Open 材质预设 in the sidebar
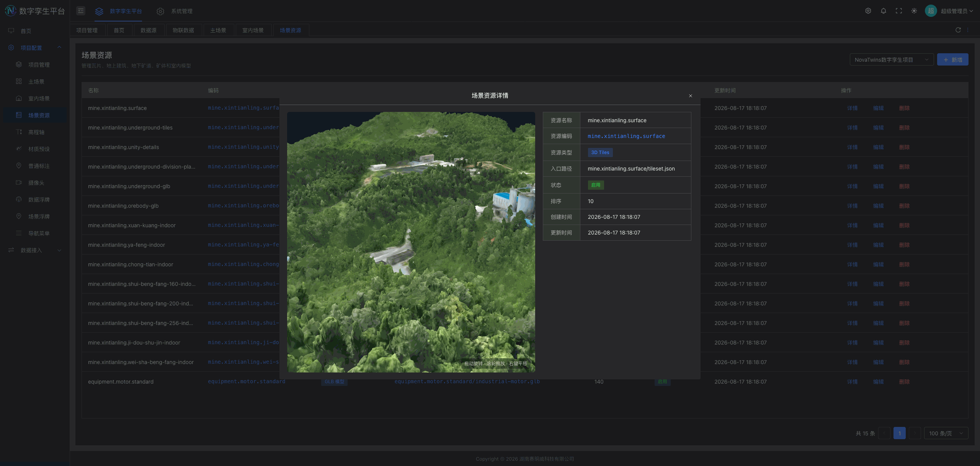This screenshot has height=466, width=980. pos(35,149)
